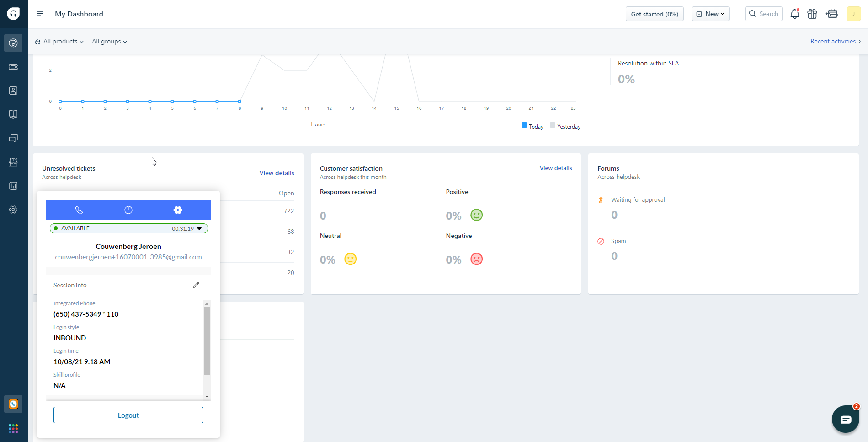Expand the All groups filter
868x442 pixels.
[x=109, y=42]
